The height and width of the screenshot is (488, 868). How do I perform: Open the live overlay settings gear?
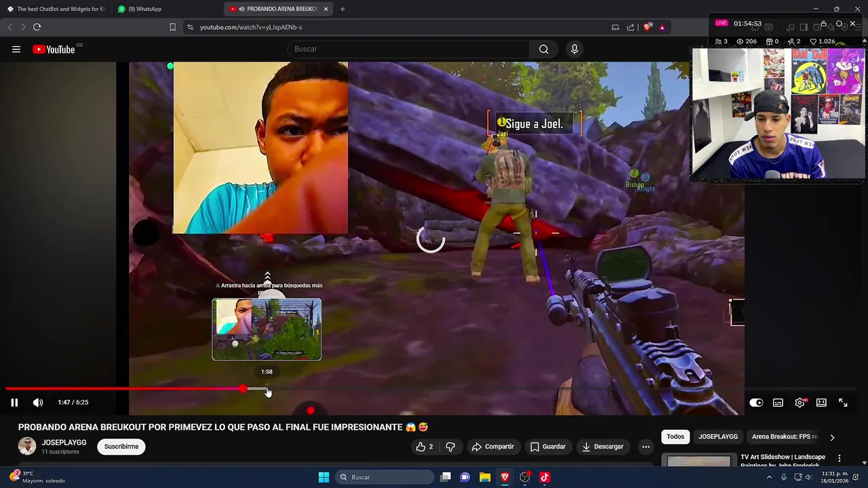[x=839, y=23]
